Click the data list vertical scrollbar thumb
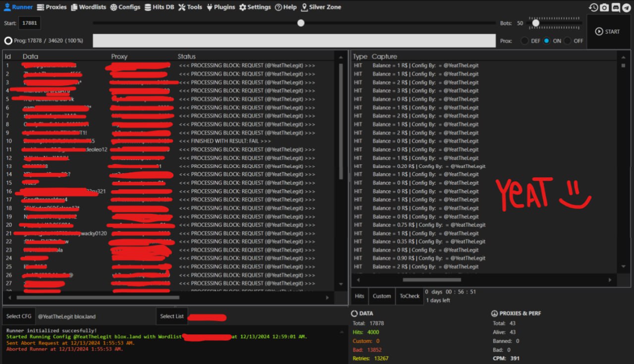This screenshot has width=634, height=364. click(341, 121)
